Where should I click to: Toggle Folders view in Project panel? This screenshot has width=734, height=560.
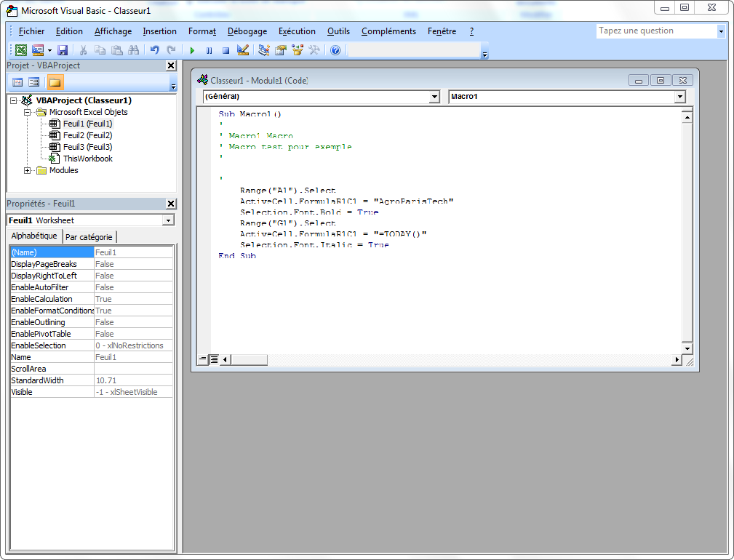click(55, 82)
